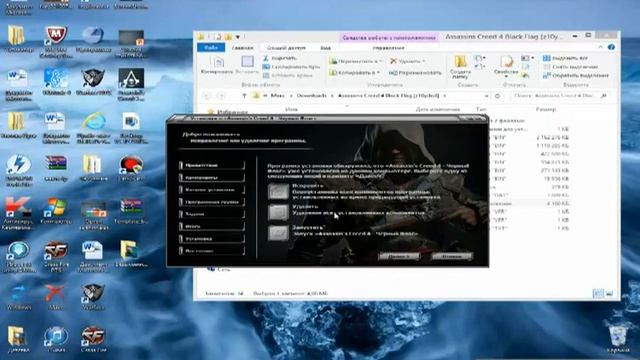Click the New folder icon in ribbon
The height and width of the screenshot is (360, 640).
(x=460, y=62)
